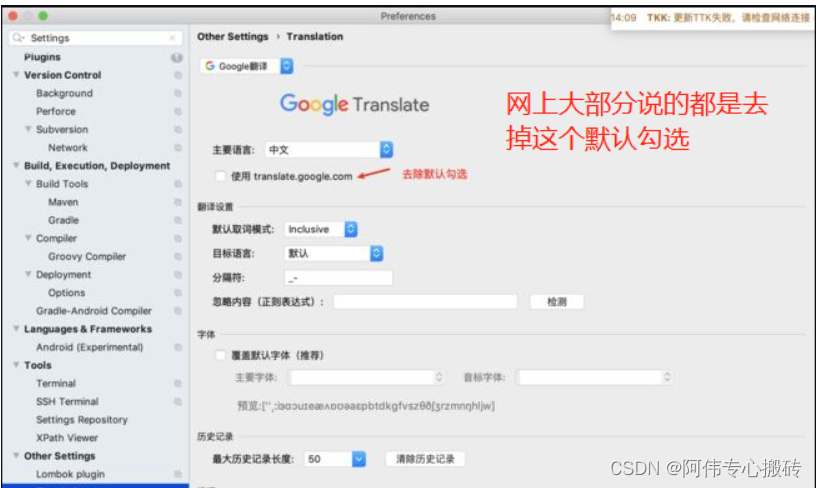The height and width of the screenshot is (488, 817).
Task: Open the Plugins settings page
Action: pos(42,57)
